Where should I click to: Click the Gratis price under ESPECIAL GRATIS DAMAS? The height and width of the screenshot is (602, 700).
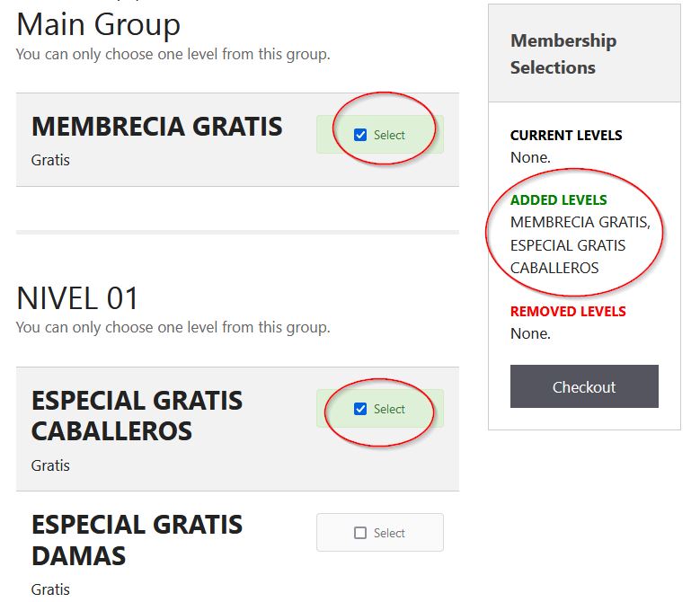50,589
